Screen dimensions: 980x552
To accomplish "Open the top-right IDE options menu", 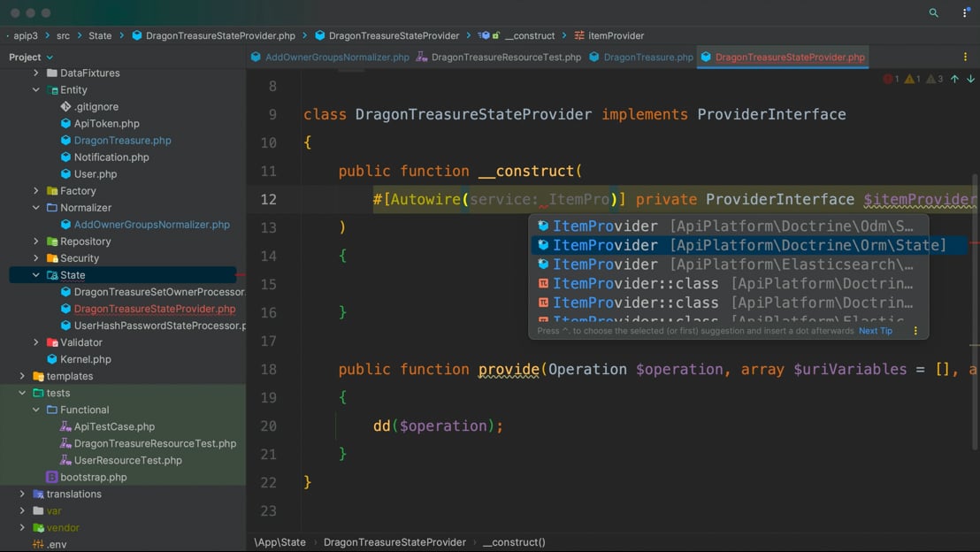I will 965,13.
